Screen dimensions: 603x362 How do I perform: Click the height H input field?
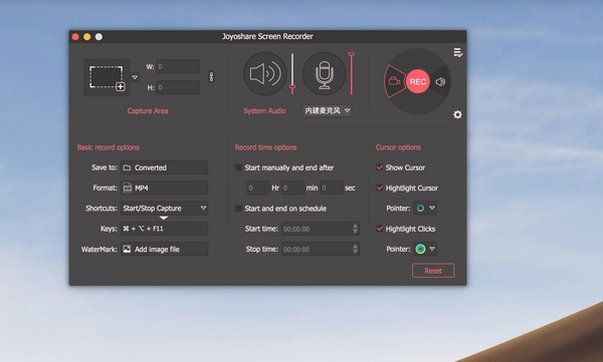pyautogui.click(x=178, y=88)
